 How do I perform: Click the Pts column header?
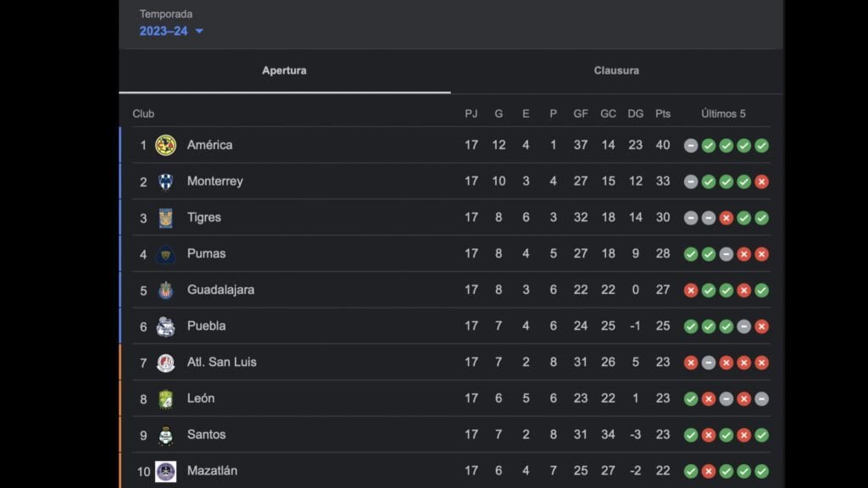[x=663, y=114]
